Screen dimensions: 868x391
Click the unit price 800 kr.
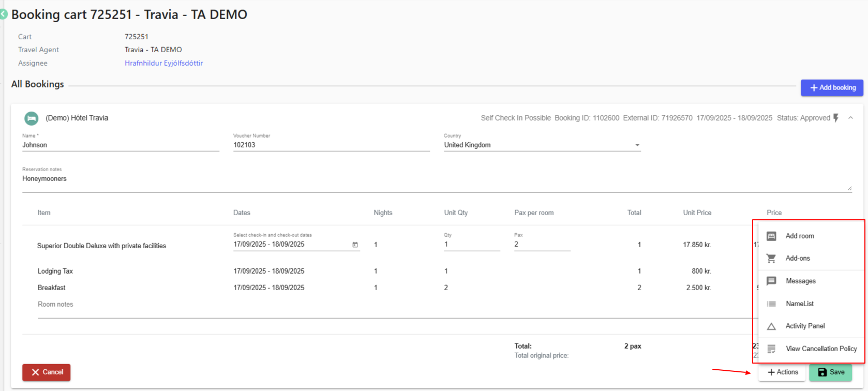click(x=701, y=271)
